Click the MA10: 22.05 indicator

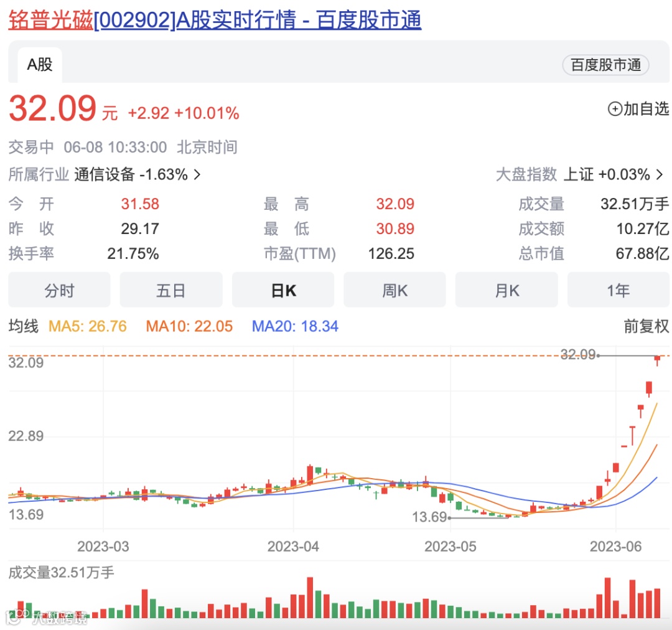tap(189, 326)
